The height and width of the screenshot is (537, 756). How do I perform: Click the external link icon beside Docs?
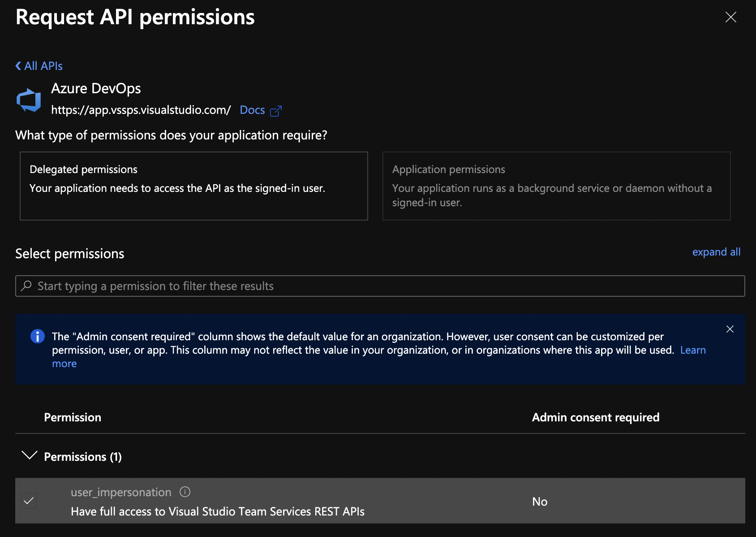tap(276, 111)
